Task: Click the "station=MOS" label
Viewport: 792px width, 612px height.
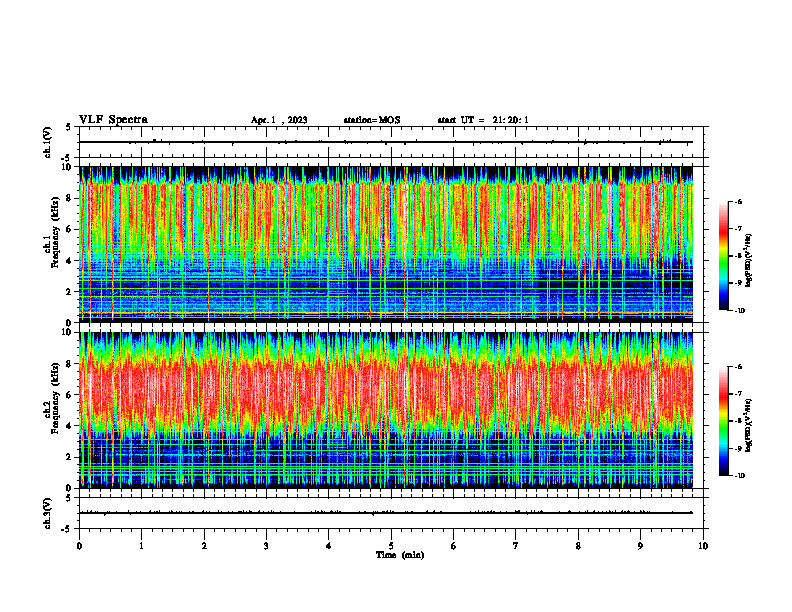Action: point(372,120)
